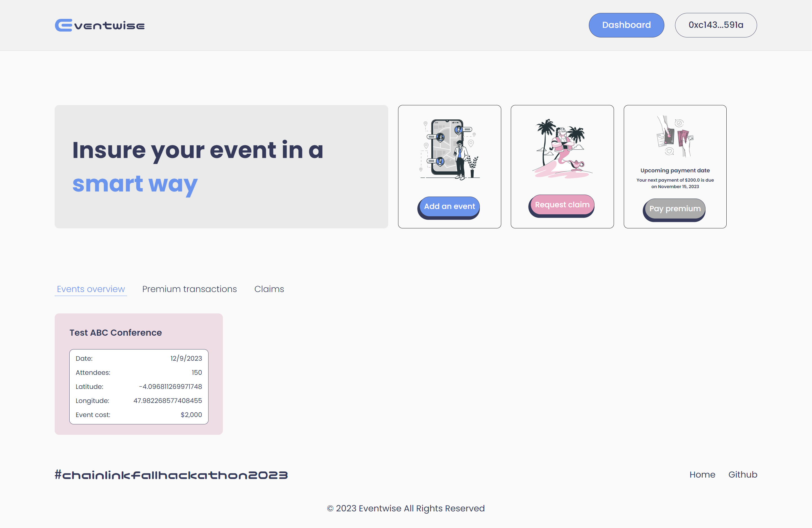Click the event date 12/9/2023
The height and width of the screenshot is (528, 812).
pos(186,358)
